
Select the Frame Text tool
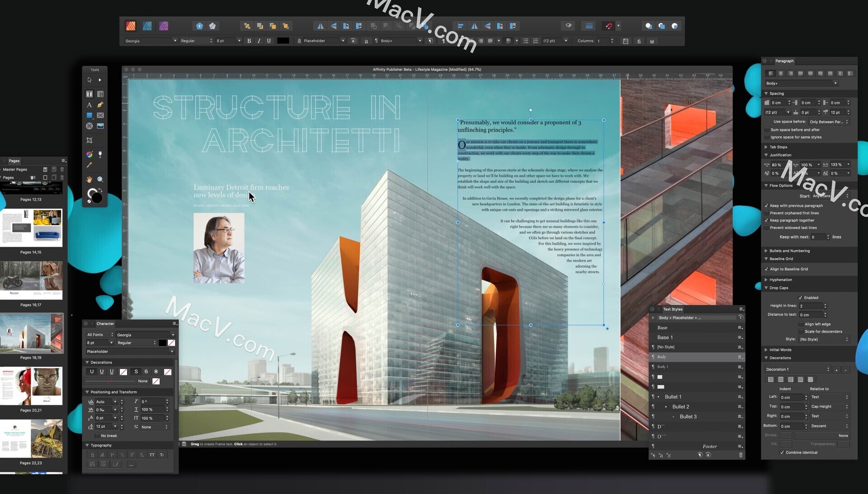(90, 94)
